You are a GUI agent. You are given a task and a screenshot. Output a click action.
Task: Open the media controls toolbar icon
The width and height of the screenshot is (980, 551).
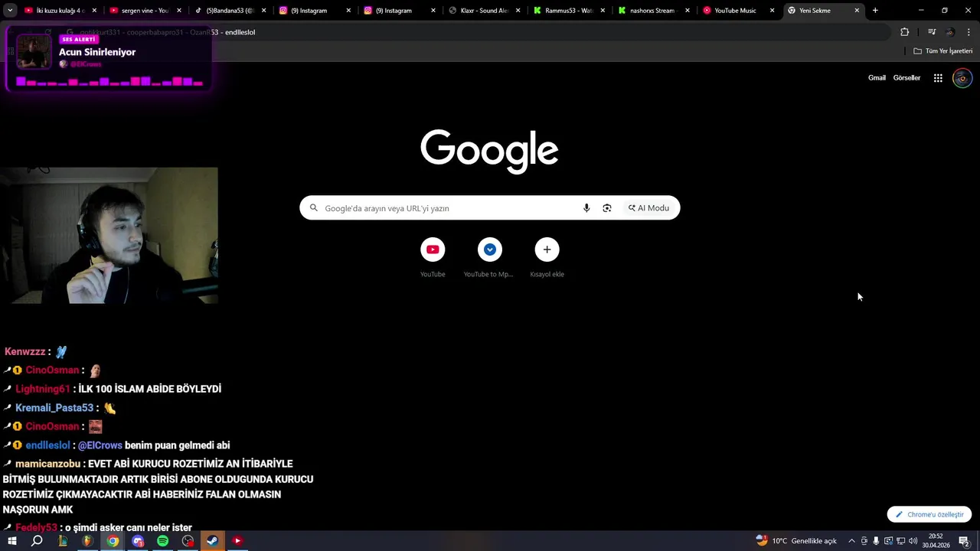pyautogui.click(x=932, y=32)
